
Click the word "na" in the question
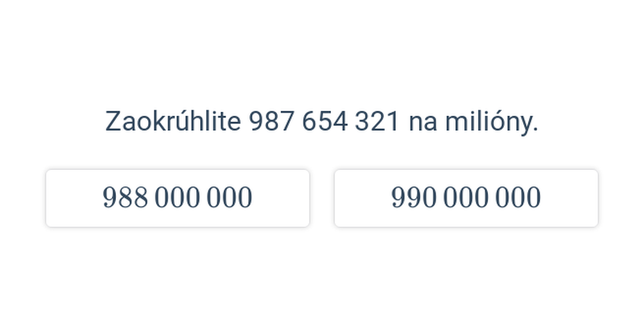(423, 125)
